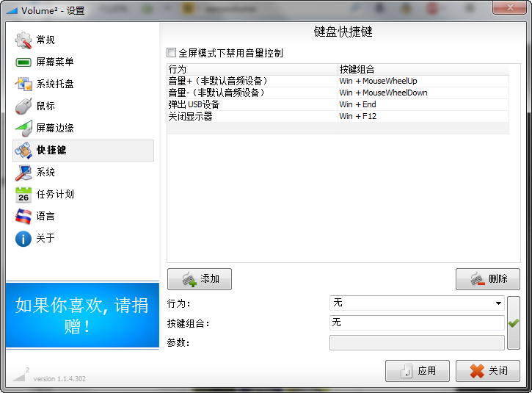
Task: Click the Volume² title bar app icon
Action: [12, 11]
